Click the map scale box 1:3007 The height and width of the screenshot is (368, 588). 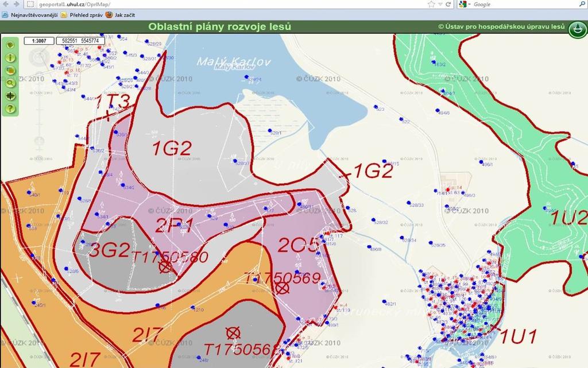click(39, 41)
